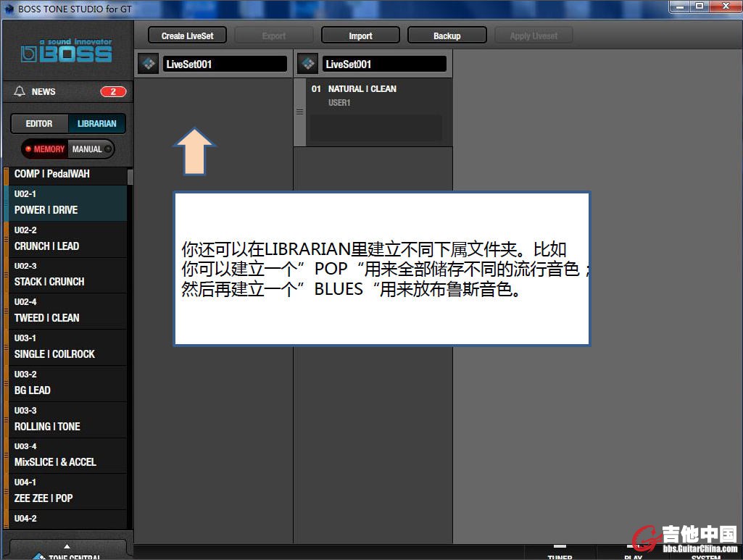Switch to MANUAL mode

[x=91, y=149]
